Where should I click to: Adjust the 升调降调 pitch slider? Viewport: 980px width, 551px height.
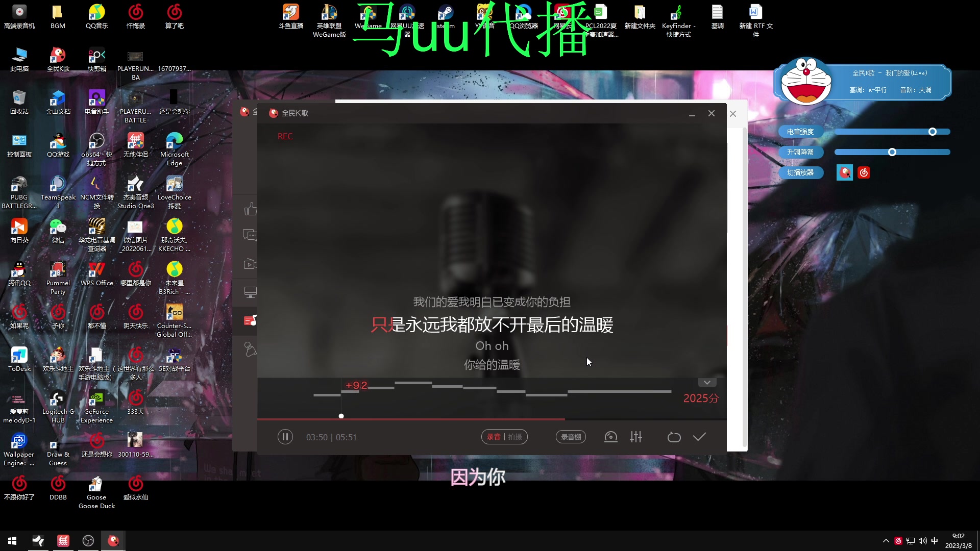892,152
